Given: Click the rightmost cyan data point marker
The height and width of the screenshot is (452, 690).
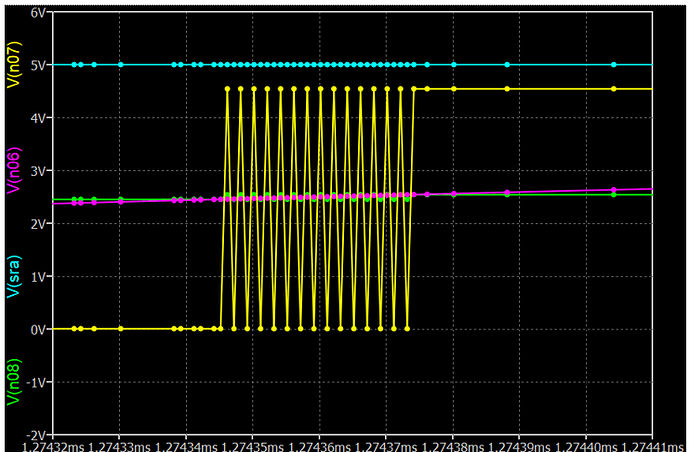Looking at the screenshot, I should (614, 64).
